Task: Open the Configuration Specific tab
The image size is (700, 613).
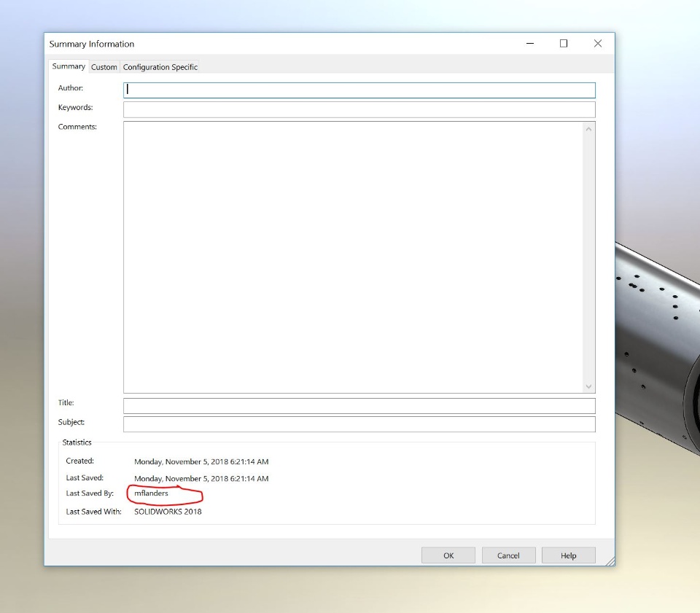Action: (160, 67)
